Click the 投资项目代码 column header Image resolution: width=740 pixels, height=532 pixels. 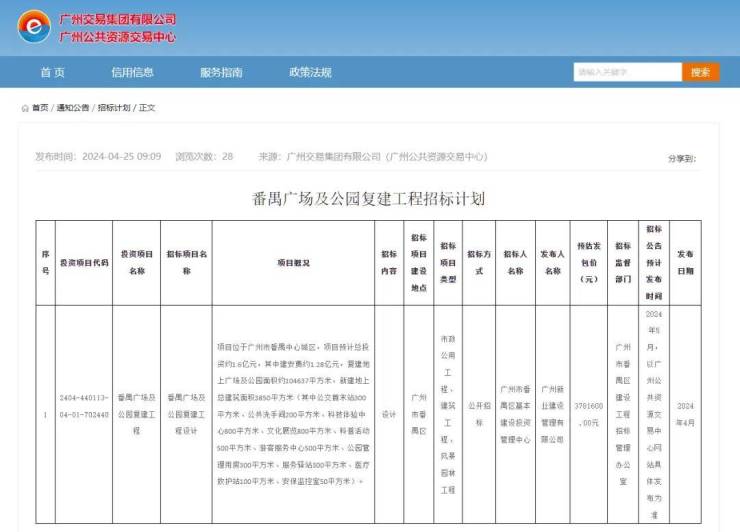click(x=83, y=263)
